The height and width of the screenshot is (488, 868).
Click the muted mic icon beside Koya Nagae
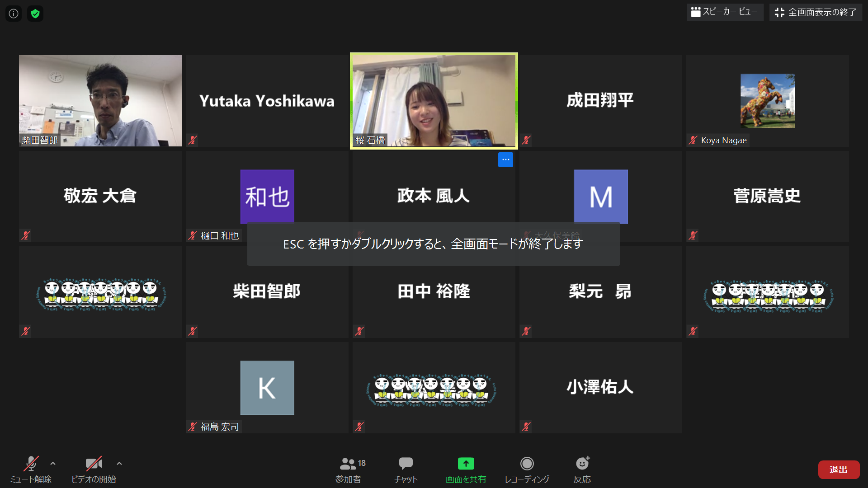click(693, 140)
